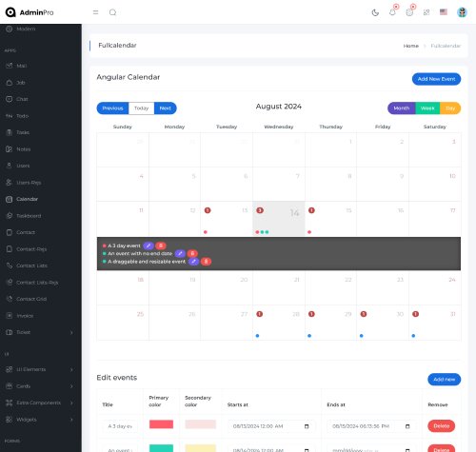Switch to dark mode with the moon icon
This screenshot has width=476, height=452.
coord(375,12)
